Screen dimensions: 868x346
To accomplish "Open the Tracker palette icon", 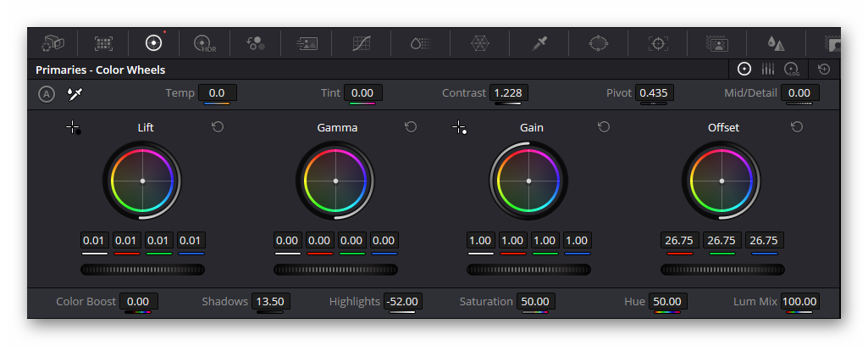I will pos(658,43).
